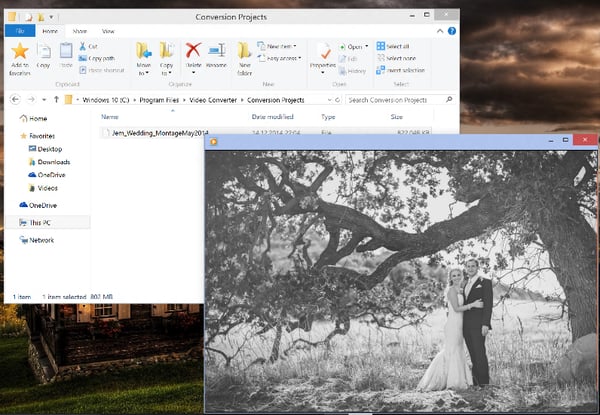This screenshot has height=415, width=600.
Task: Open the Move to folder menu
Action: click(x=143, y=59)
